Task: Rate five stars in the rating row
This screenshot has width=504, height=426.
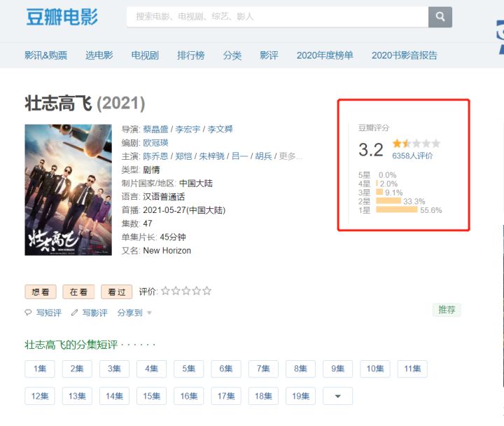Action: [206, 291]
